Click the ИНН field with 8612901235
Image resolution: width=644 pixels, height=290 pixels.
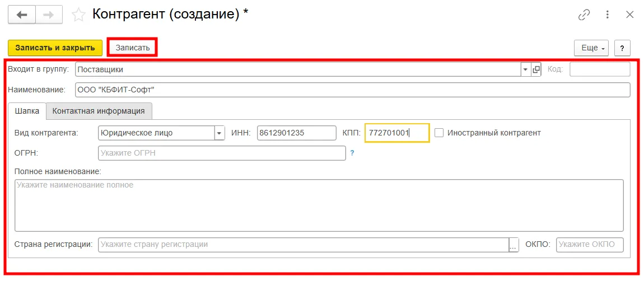[x=297, y=133]
